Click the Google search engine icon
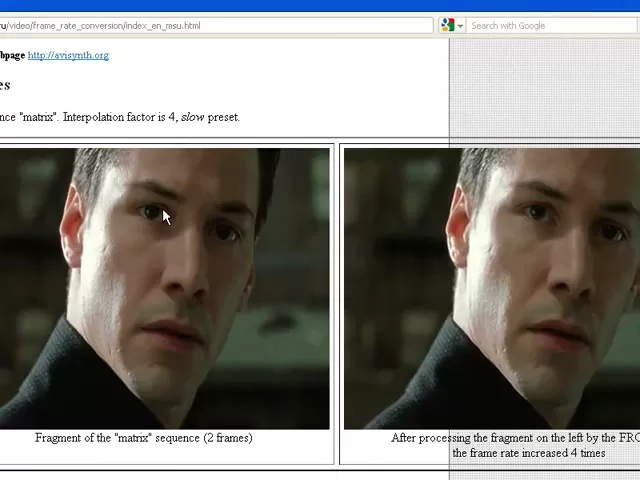The height and width of the screenshot is (480, 640). [447, 25]
